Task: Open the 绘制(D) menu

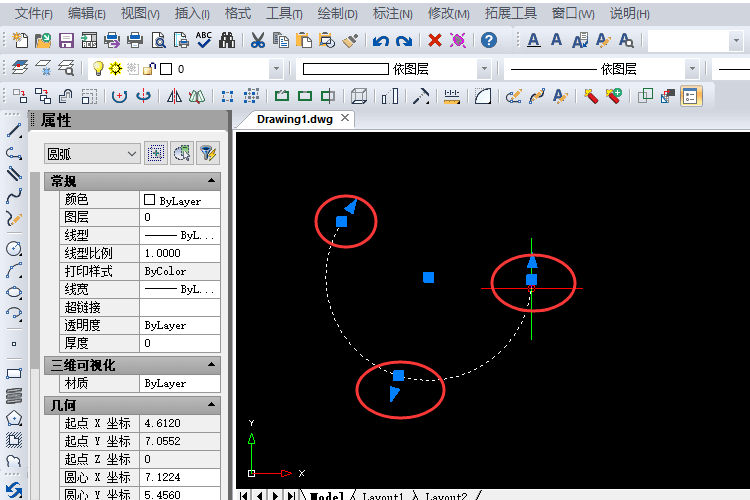Action: click(337, 13)
